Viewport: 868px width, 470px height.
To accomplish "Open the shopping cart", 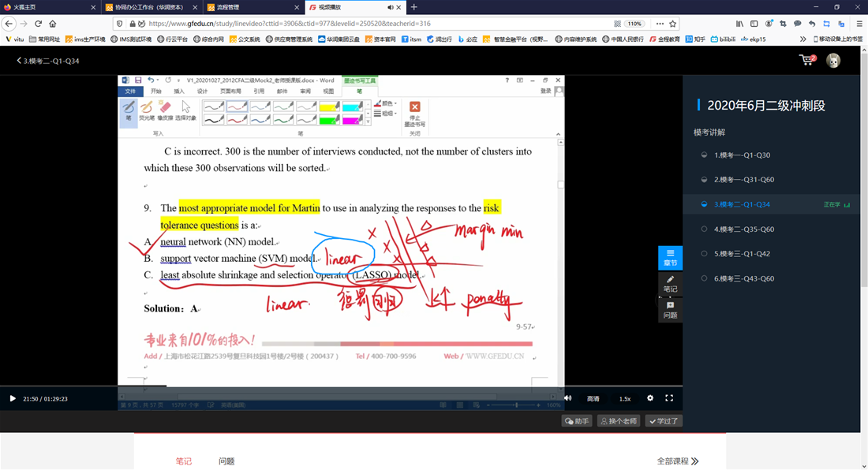I will point(807,60).
